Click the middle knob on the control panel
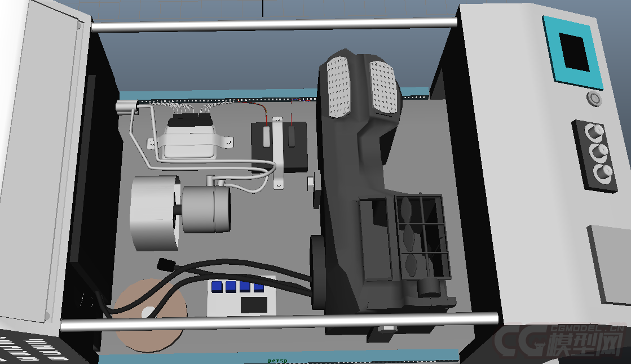This screenshot has width=631, height=364. (x=600, y=151)
